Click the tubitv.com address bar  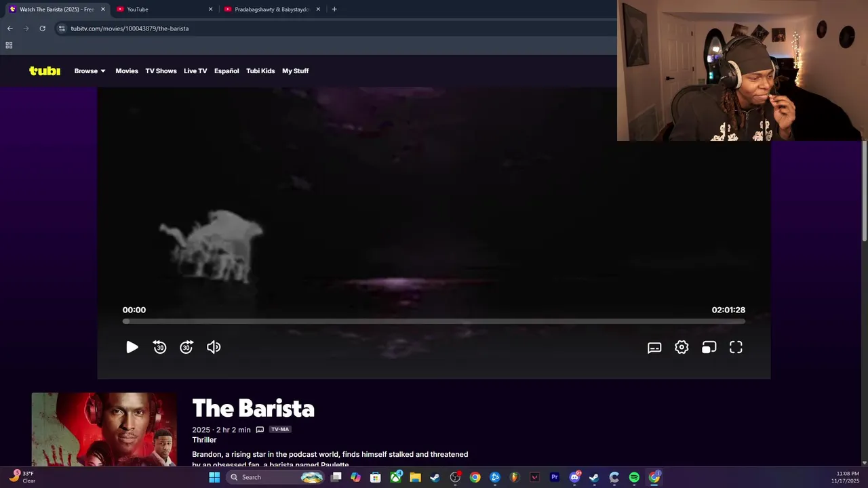(x=336, y=28)
